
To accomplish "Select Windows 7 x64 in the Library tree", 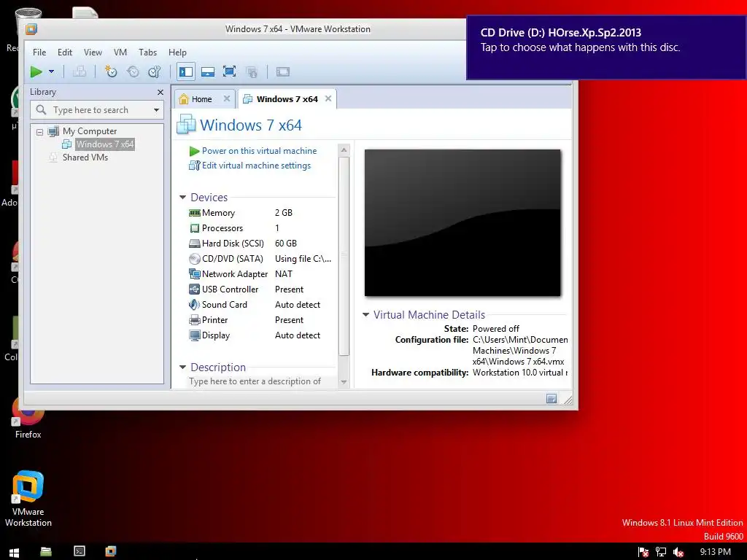I will (x=105, y=144).
